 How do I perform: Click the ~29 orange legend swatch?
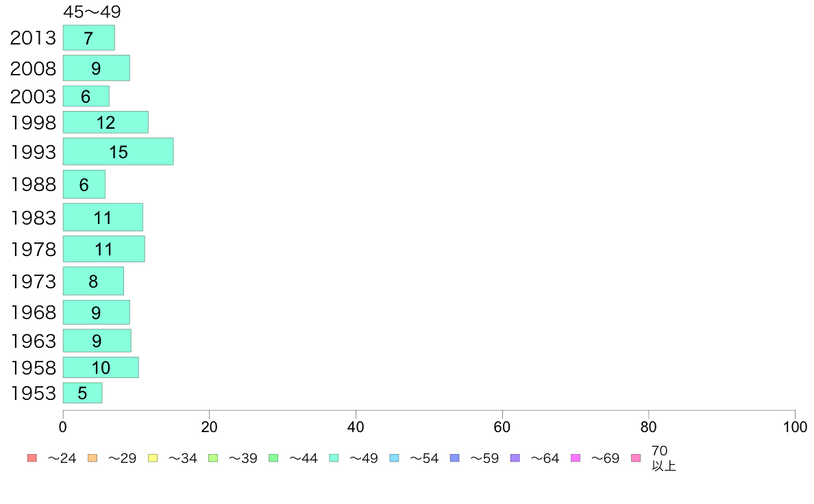92,458
